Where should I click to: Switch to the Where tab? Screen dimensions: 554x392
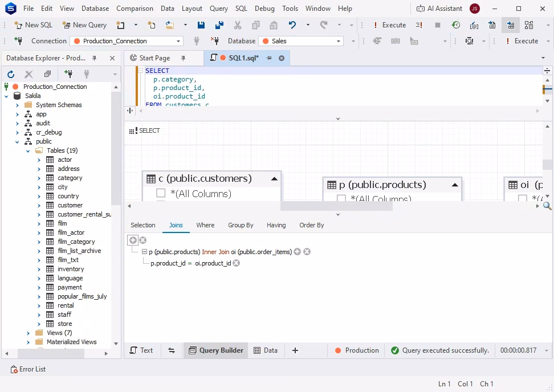point(205,225)
